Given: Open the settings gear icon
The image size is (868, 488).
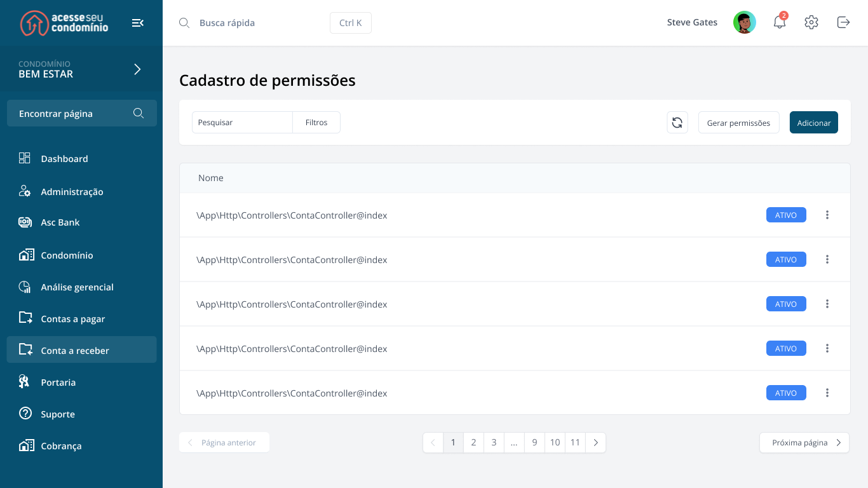Looking at the screenshot, I should (811, 22).
